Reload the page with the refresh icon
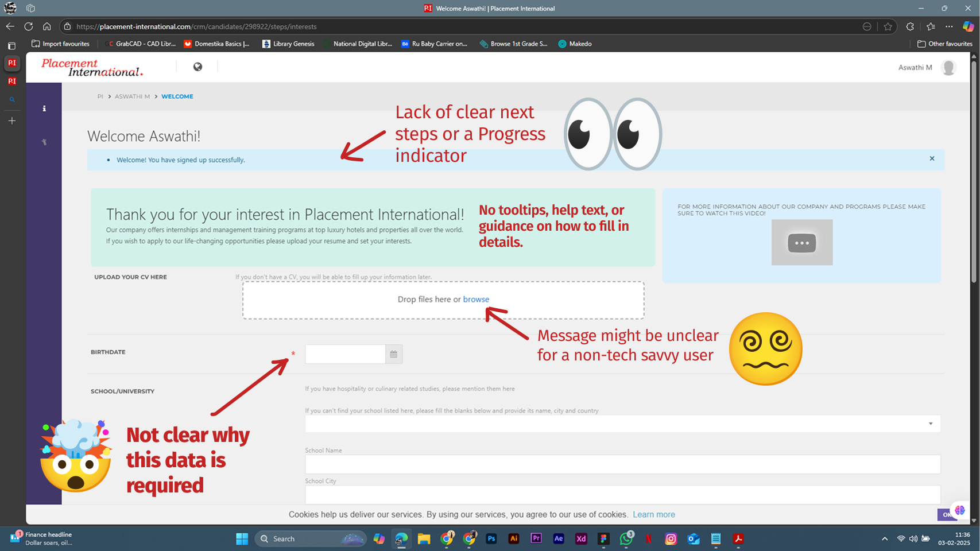The image size is (980, 551). 28,26
